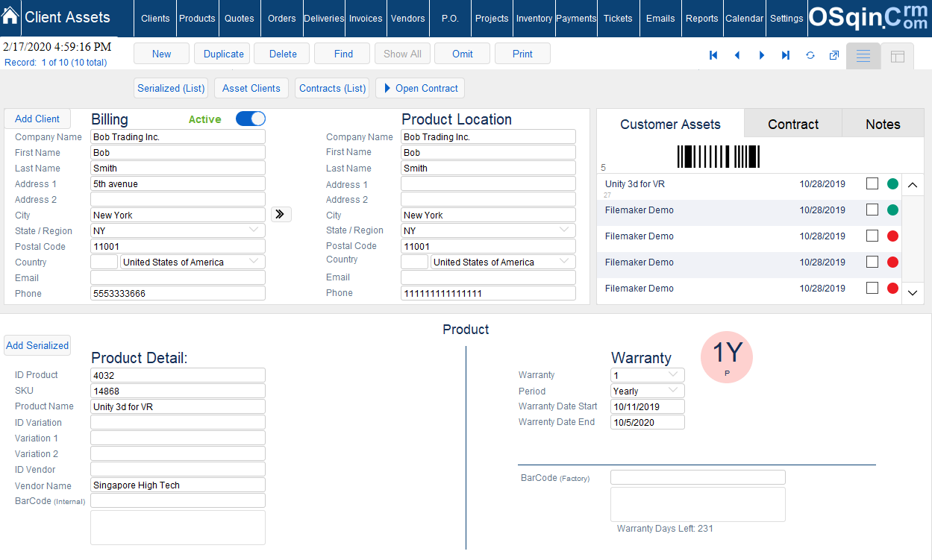Go to the next record
This screenshot has height=560, width=932.
(762, 55)
